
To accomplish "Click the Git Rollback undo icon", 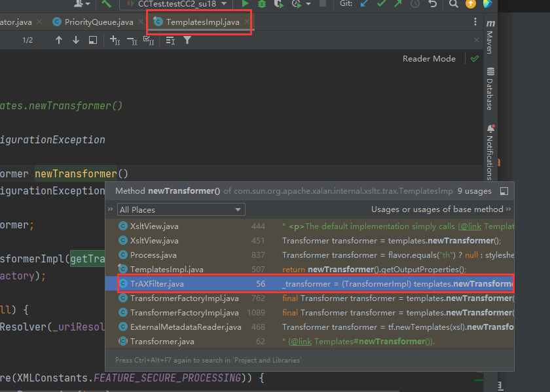I will coord(433,4).
